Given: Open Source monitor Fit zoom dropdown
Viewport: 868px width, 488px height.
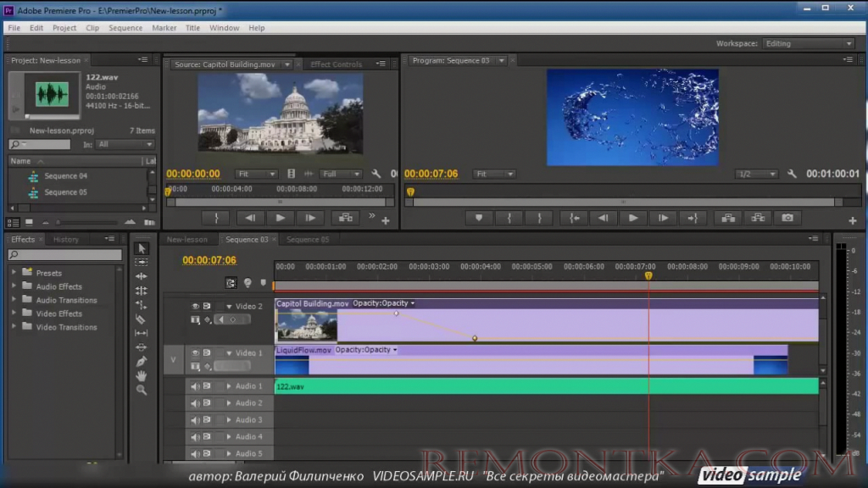Looking at the screenshot, I should 256,174.
